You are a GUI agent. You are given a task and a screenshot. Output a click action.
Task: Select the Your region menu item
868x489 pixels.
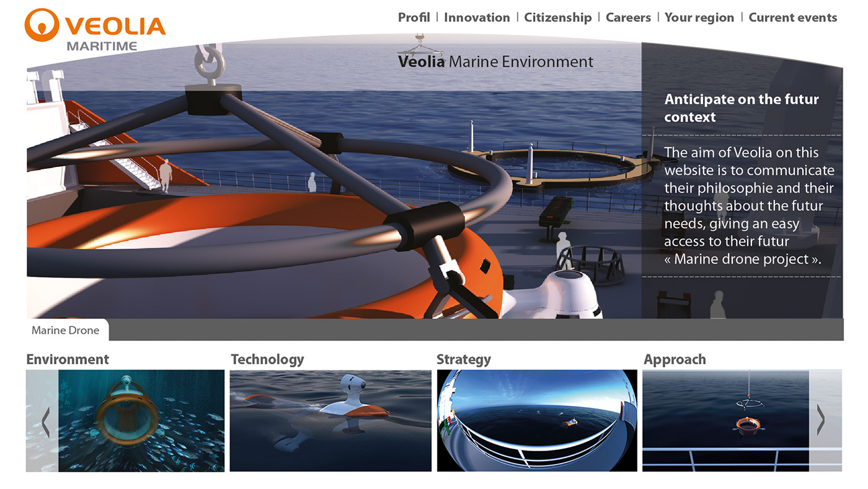point(699,17)
